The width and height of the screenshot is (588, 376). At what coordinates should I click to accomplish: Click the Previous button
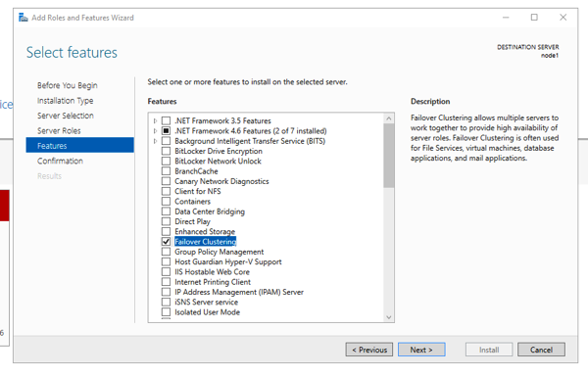(x=369, y=350)
